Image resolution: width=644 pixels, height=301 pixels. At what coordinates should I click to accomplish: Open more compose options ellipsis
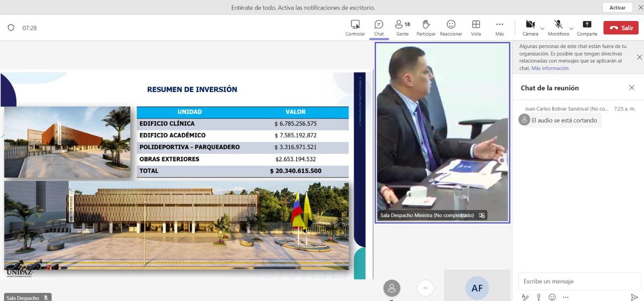click(566, 297)
